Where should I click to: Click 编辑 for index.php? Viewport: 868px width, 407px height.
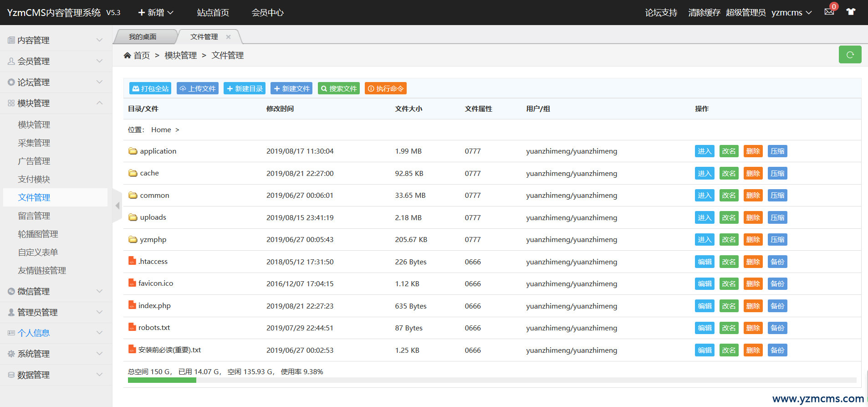tap(705, 306)
